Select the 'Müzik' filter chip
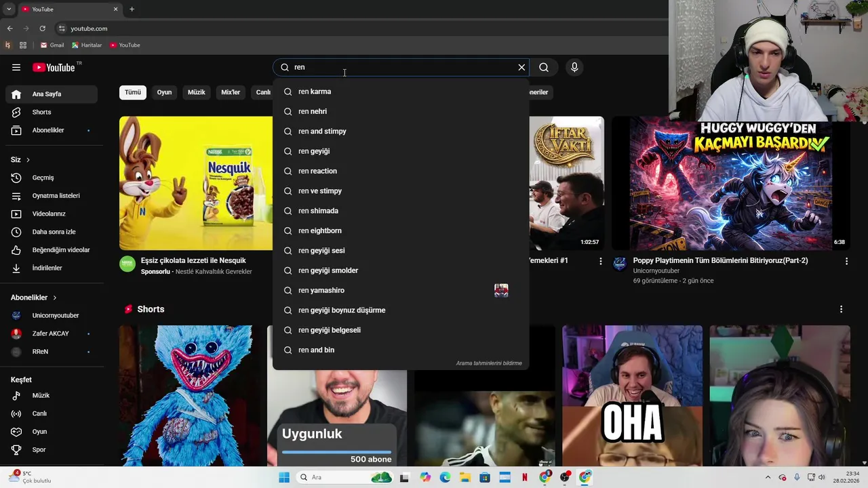Image resolution: width=868 pixels, height=488 pixels. pos(197,92)
